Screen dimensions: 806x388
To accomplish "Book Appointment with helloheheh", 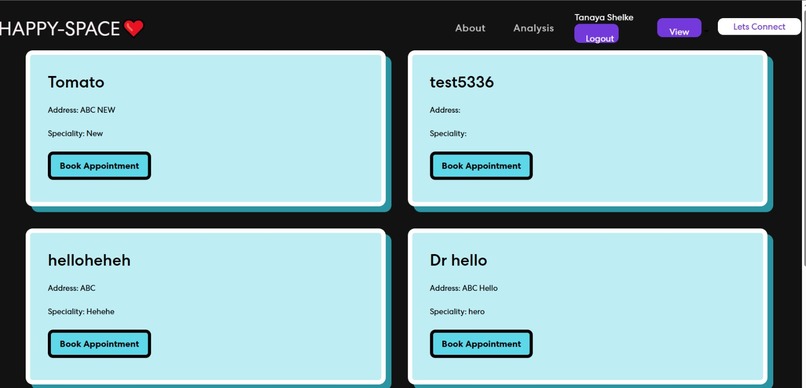I will 99,344.
